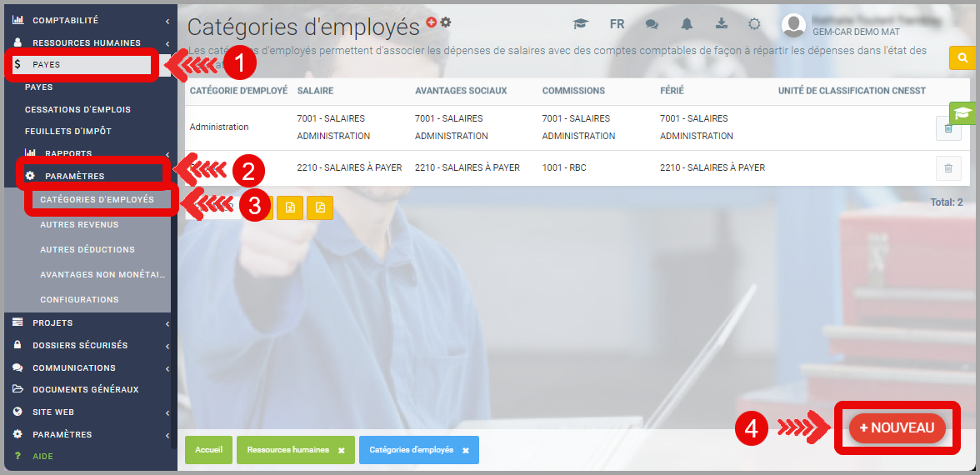Screen dimensions: 980x475
Task: Open Cessations d'emplois menu item
Action: 77,109
